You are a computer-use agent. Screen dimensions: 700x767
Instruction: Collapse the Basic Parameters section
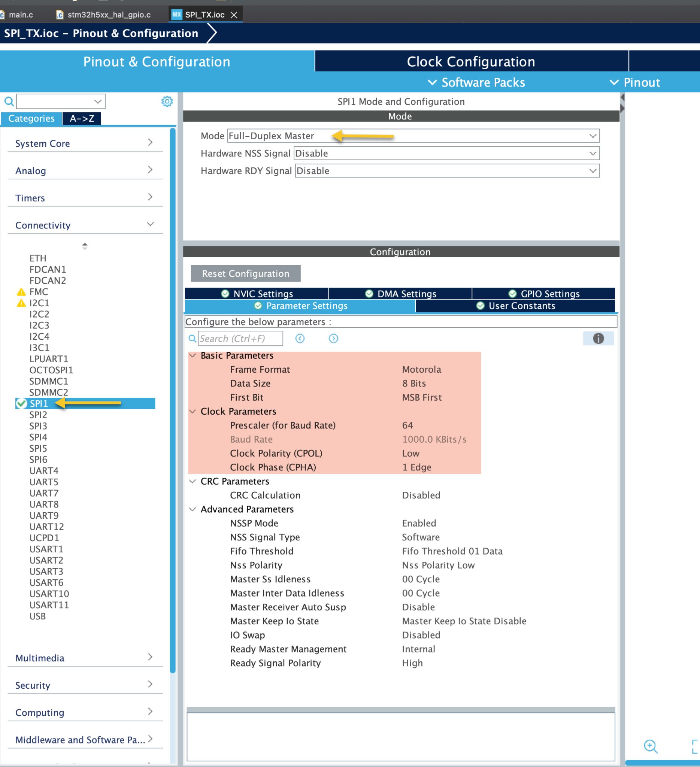tap(193, 355)
